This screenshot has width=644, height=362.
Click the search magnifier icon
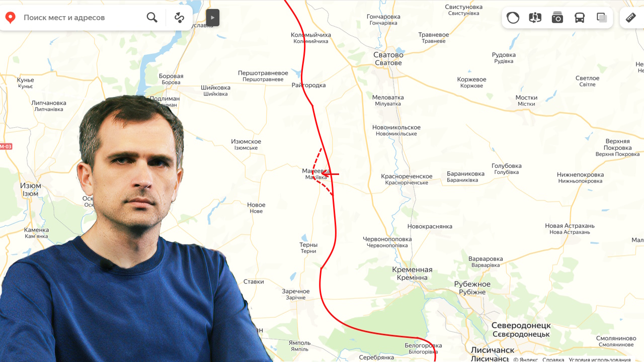152,18
